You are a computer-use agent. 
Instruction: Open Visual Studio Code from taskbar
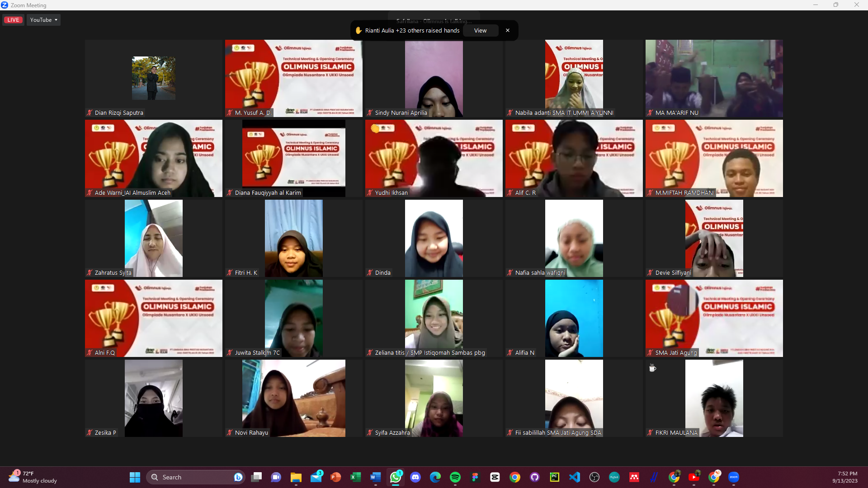click(574, 477)
